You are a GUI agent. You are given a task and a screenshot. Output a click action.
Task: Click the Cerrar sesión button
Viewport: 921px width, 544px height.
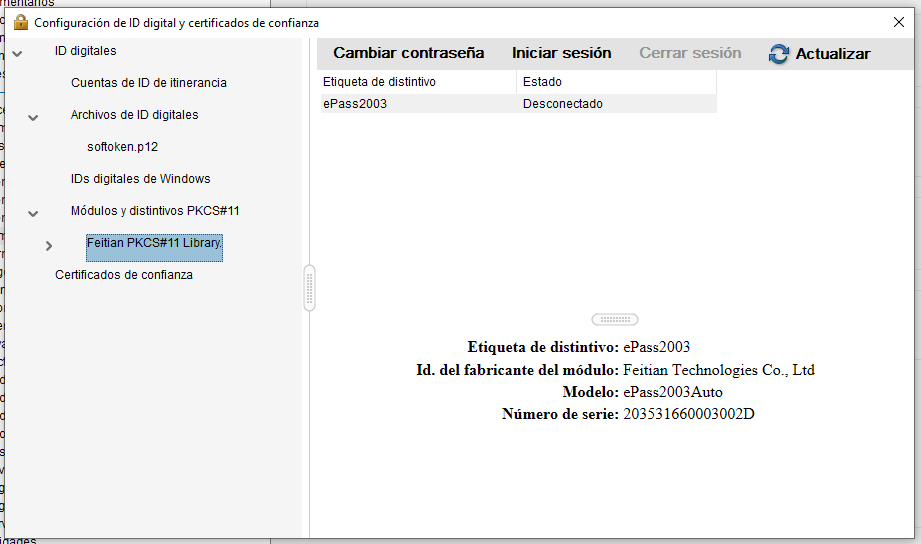point(690,53)
